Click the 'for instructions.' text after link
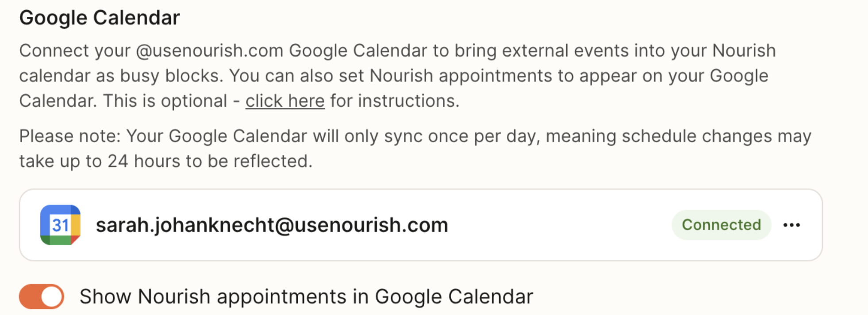 coord(395,101)
